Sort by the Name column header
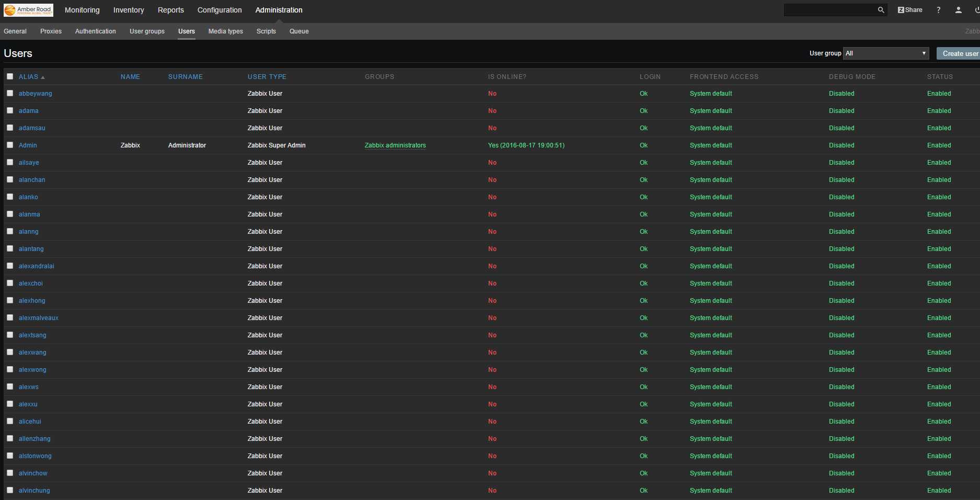The height and width of the screenshot is (500, 980). pyautogui.click(x=130, y=77)
